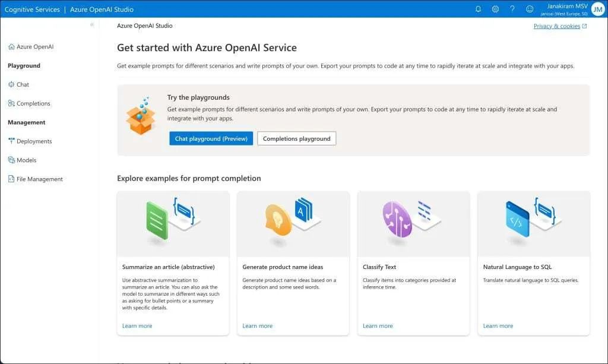Image resolution: width=608 pixels, height=364 pixels.
Task: Open the JM account avatar
Action: click(x=598, y=10)
